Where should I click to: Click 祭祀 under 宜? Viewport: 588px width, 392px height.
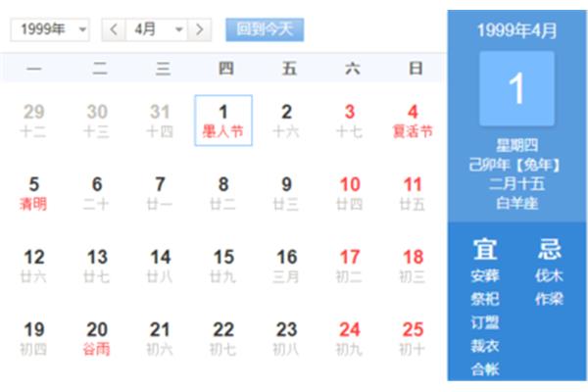[x=485, y=299]
